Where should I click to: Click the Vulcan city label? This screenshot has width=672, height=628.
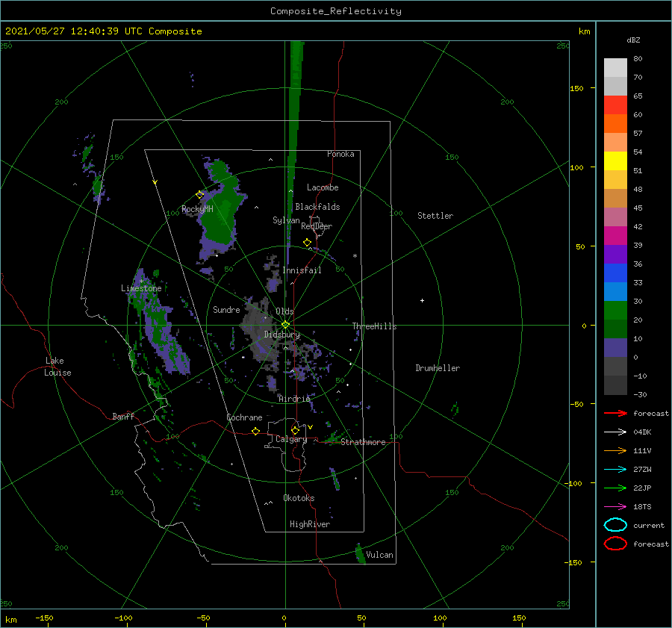[379, 555]
